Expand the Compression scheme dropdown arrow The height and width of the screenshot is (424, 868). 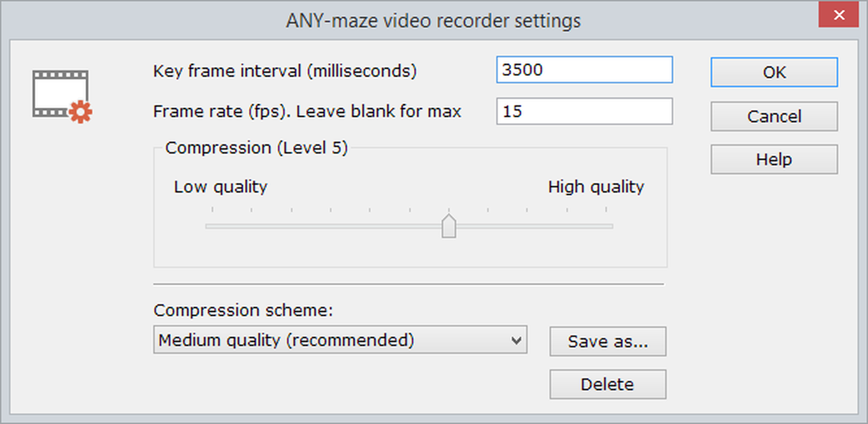pyautogui.click(x=517, y=340)
